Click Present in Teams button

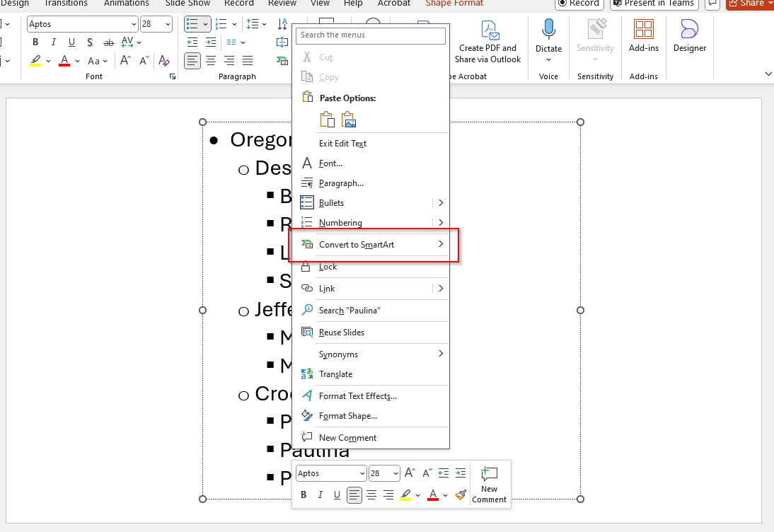coord(654,3)
